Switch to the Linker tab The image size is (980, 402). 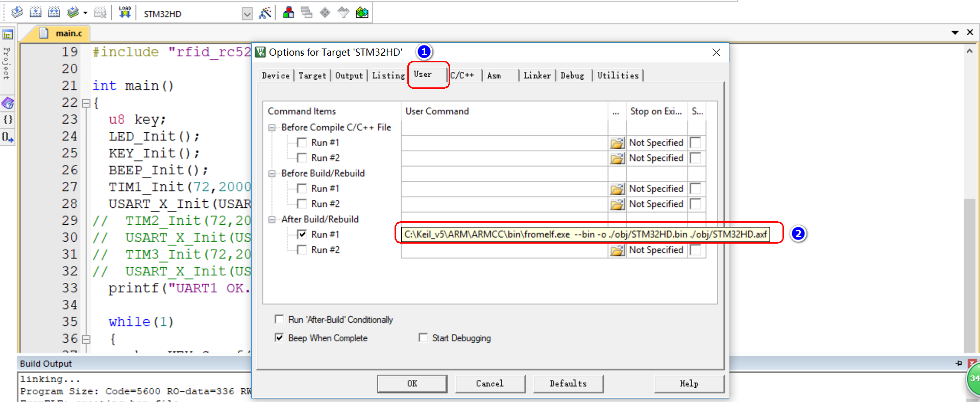pos(537,76)
